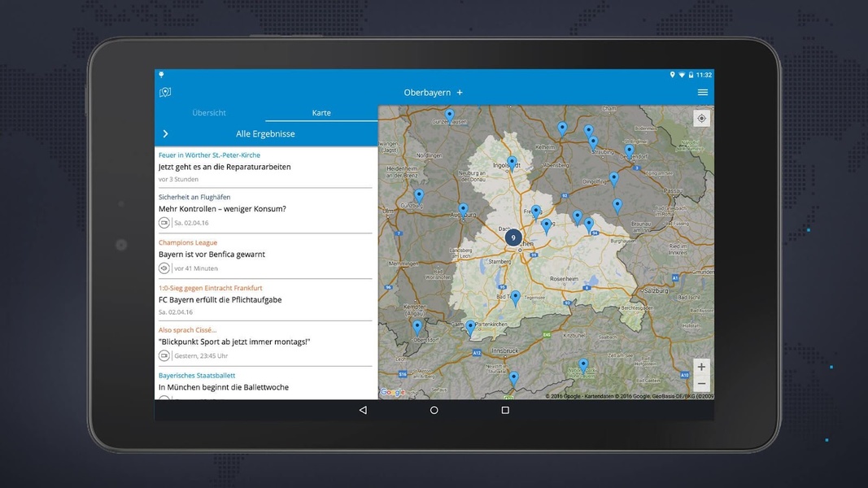Screen dimensions: 868x488
Task: Open 'FC Bayern erfüllt die Pflichtaufgabe' article
Action: coord(220,299)
